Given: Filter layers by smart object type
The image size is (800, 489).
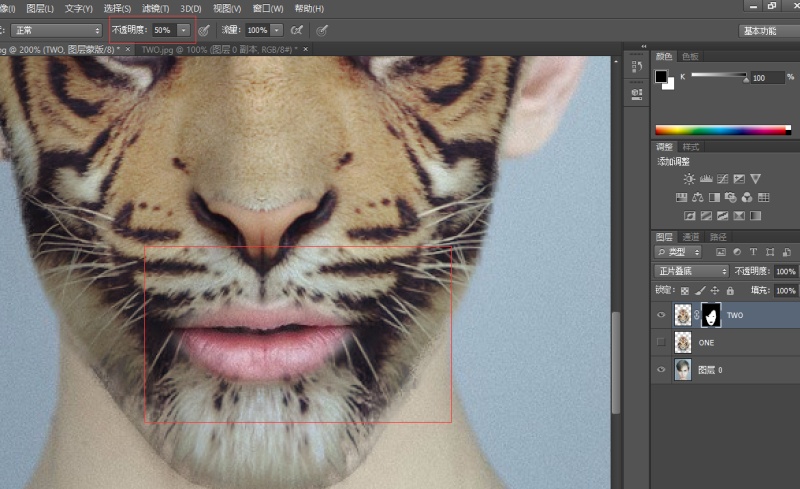Looking at the screenshot, I should [x=787, y=252].
